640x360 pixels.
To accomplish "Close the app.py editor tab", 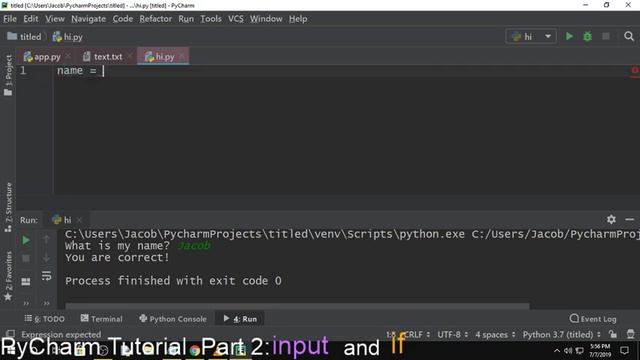I will 68,56.
